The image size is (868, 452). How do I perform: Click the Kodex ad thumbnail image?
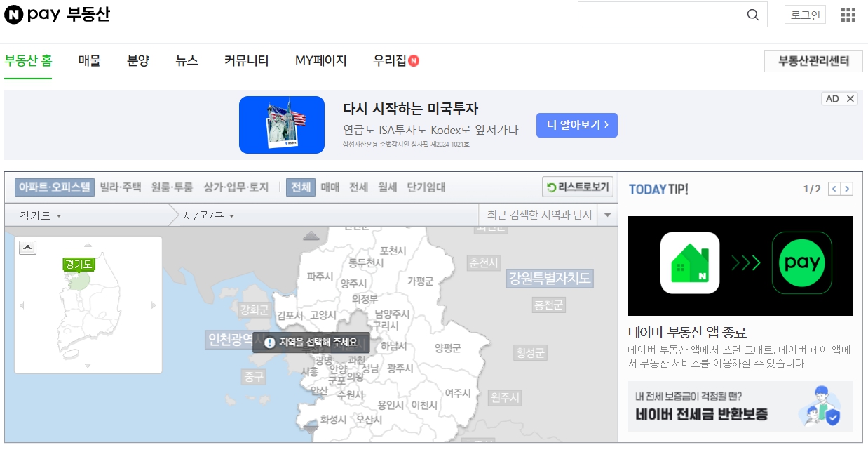[282, 125]
